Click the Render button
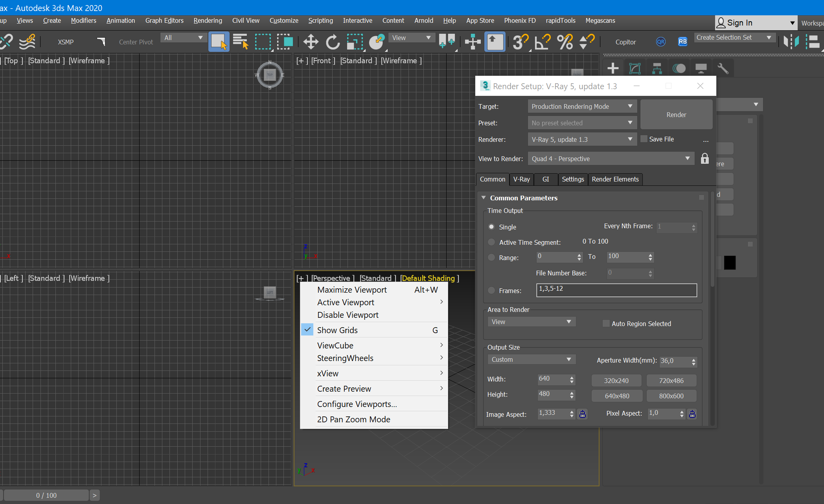 point(676,115)
